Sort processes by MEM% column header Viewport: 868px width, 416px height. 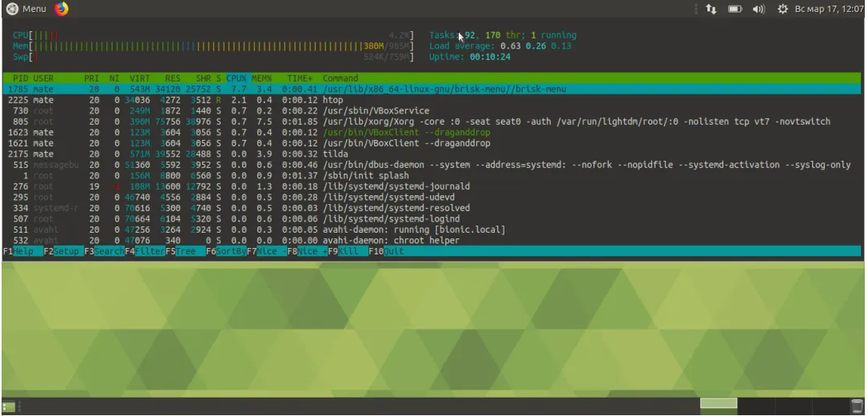point(261,78)
